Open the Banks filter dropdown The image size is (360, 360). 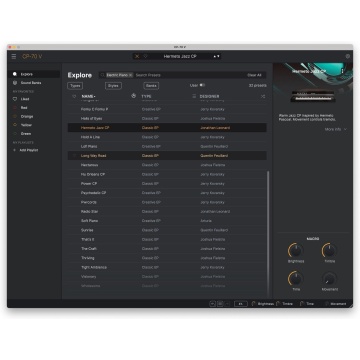tap(151, 86)
